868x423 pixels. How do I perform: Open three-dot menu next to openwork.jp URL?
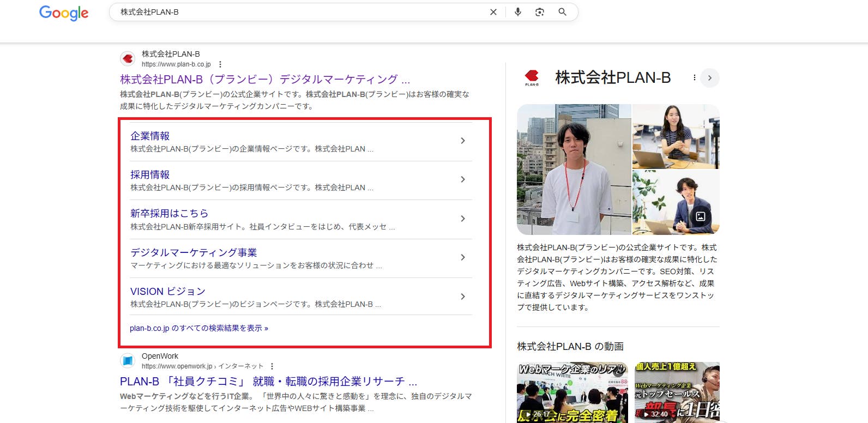[272, 366]
